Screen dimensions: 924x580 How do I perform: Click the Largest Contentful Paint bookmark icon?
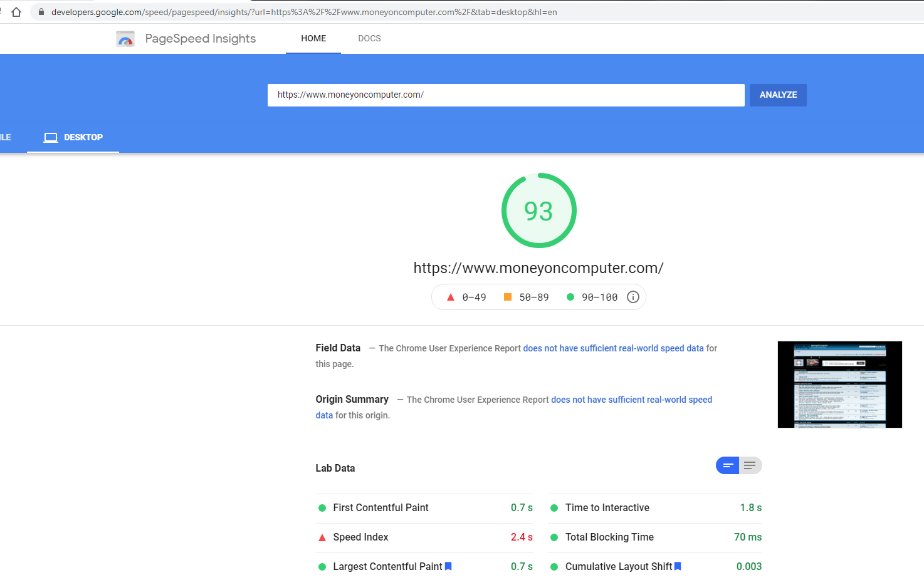pos(448,566)
